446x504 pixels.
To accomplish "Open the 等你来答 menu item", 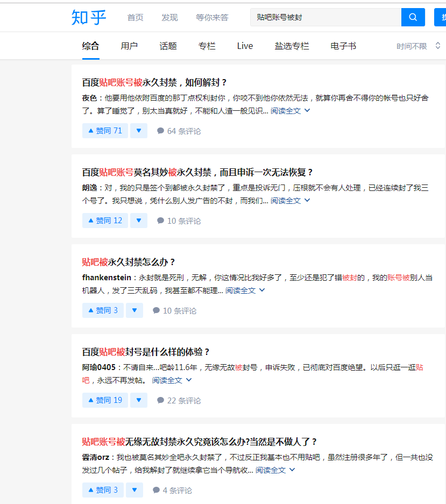I will coord(212,17).
